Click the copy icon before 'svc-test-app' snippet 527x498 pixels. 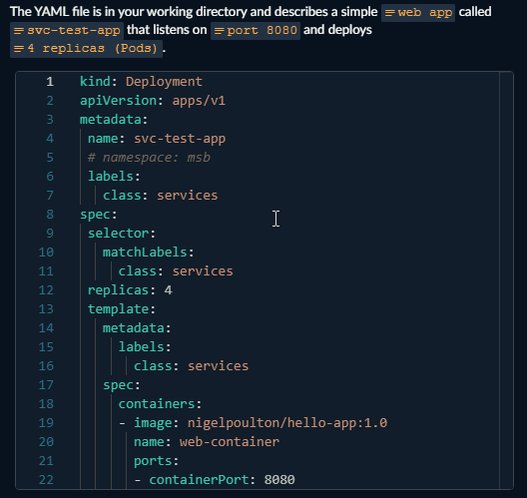[x=19, y=31]
